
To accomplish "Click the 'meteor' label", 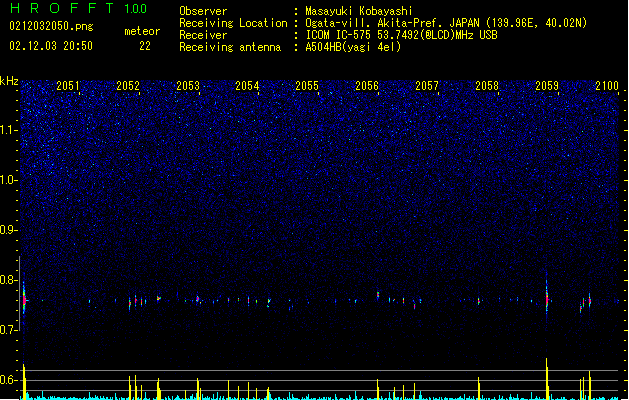I will point(142,31).
